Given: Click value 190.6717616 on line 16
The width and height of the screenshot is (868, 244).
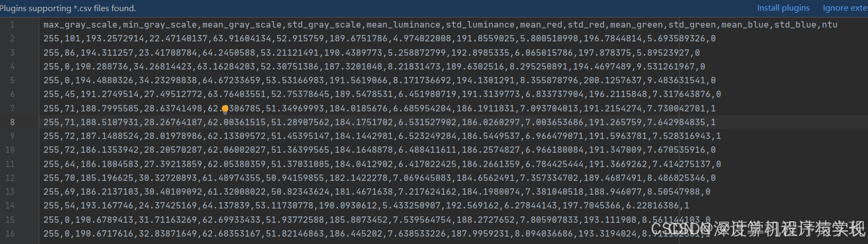Looking at the screenshot, I should (x=104, y=233).
